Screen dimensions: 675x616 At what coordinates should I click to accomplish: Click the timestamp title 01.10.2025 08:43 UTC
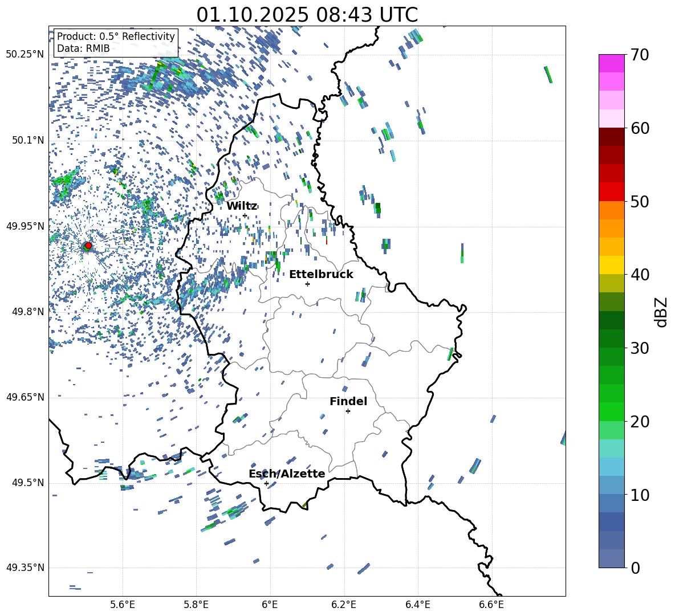point(307,15)
